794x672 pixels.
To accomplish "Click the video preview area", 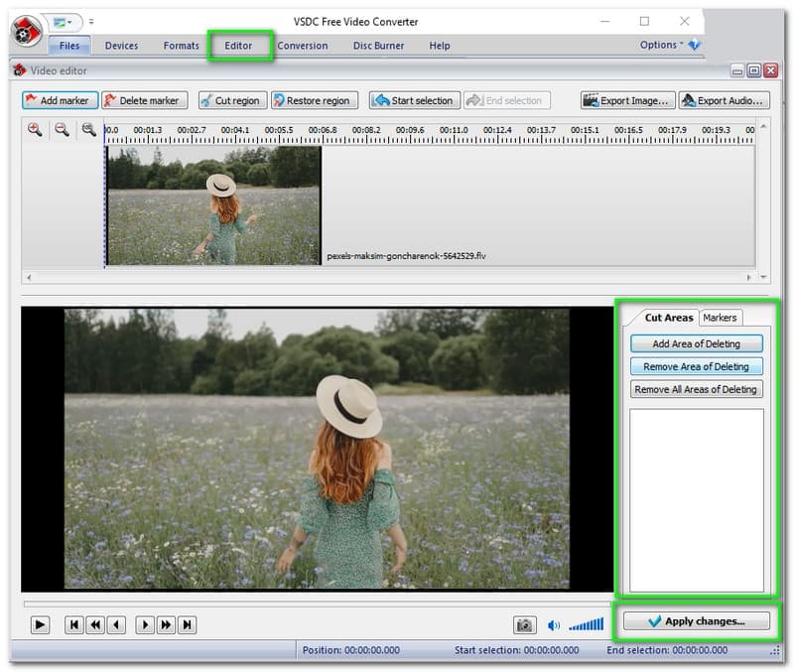I will 317,449.
